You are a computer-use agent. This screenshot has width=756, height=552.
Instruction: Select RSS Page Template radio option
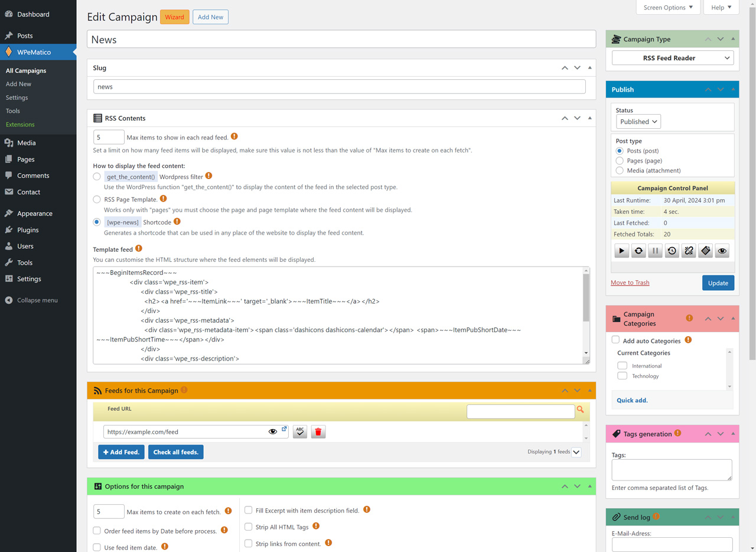point(97,199)
